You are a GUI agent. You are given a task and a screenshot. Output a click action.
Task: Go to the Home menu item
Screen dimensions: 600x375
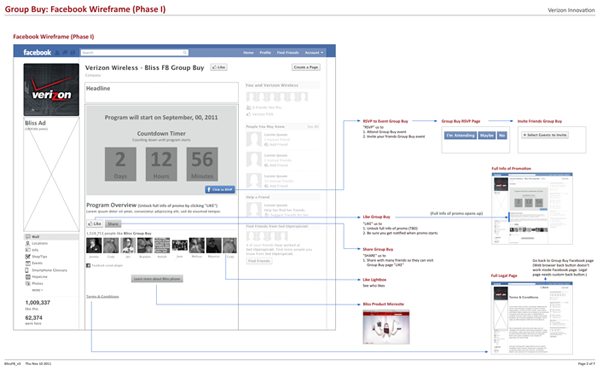coord(248,52)
